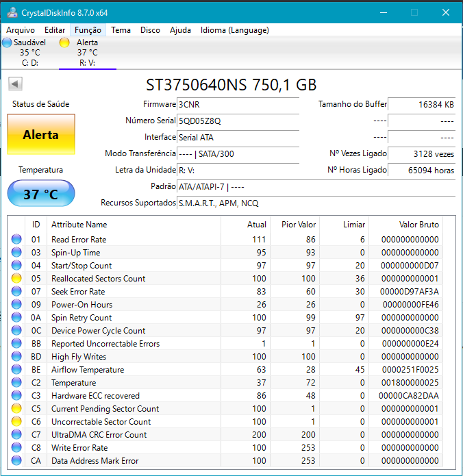Click status orb for Write Error Rate
This screenshot has width=463, height=476.
16,447
